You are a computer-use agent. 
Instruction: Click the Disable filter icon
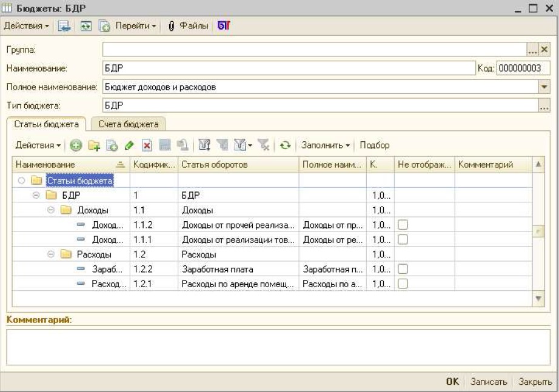(x=264, y=145)
